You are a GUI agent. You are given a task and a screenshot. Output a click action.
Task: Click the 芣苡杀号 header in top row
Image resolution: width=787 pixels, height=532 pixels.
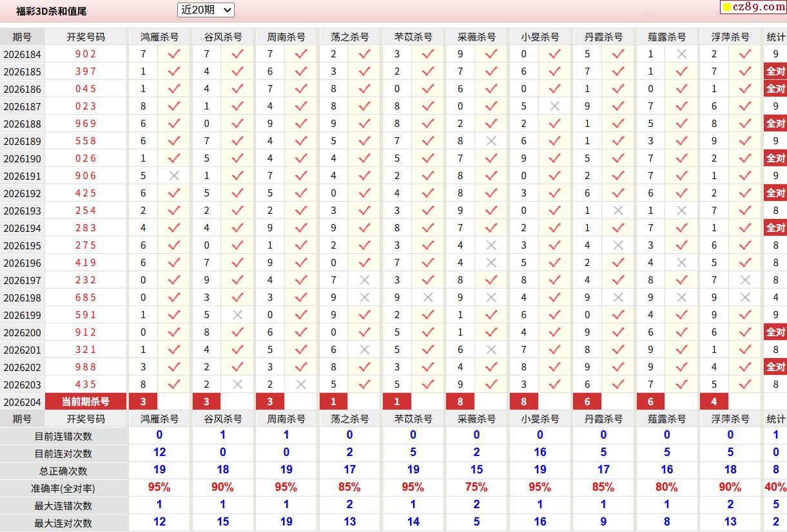413,37
